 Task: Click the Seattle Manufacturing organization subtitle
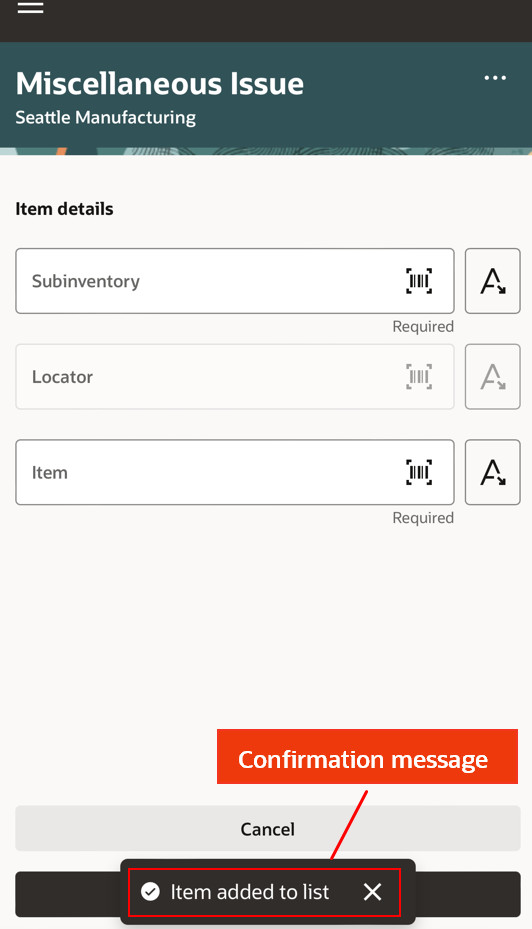point(105,117)
